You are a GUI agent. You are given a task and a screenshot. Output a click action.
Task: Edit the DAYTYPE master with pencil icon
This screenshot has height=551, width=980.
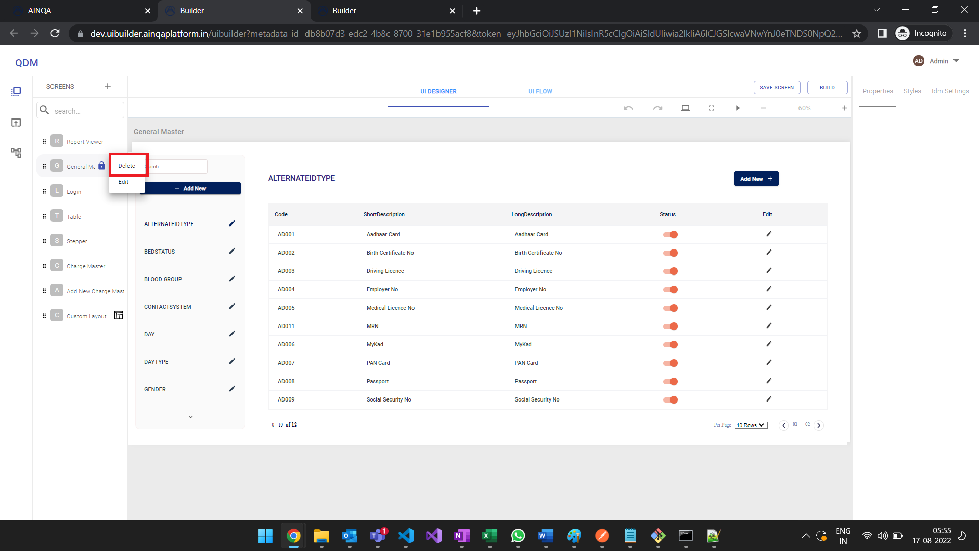tap(232, 361)
